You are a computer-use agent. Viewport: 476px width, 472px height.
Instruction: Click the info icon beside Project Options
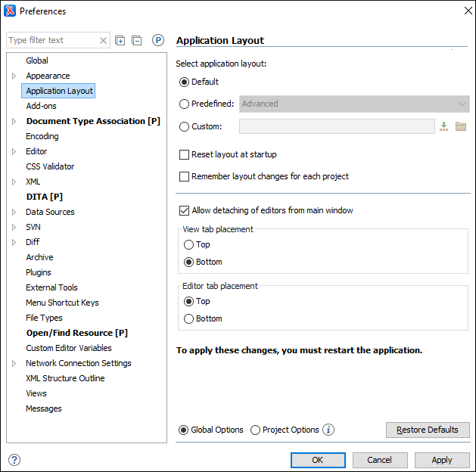[328, 430]
